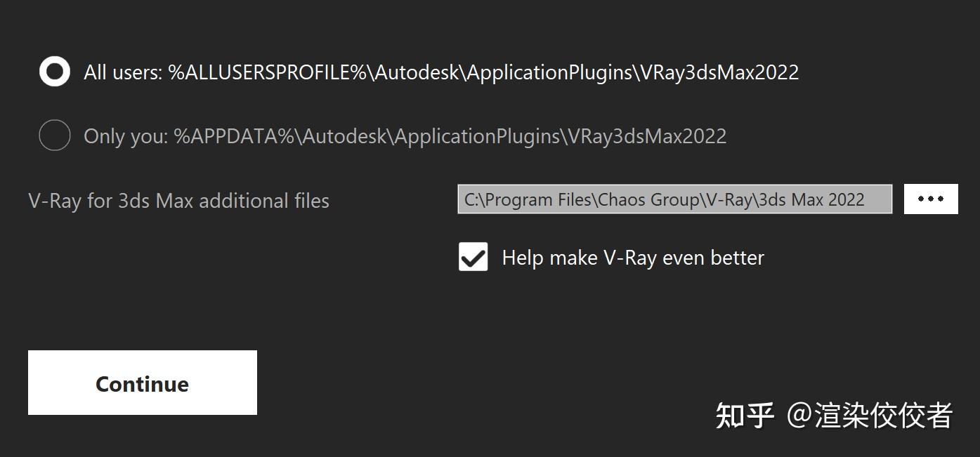Image resolution: width=980 pixels, height=457 pixels.
Task: Click the All users %ALLUSERSPROFILE% path label
Action: tap(441, 72)
